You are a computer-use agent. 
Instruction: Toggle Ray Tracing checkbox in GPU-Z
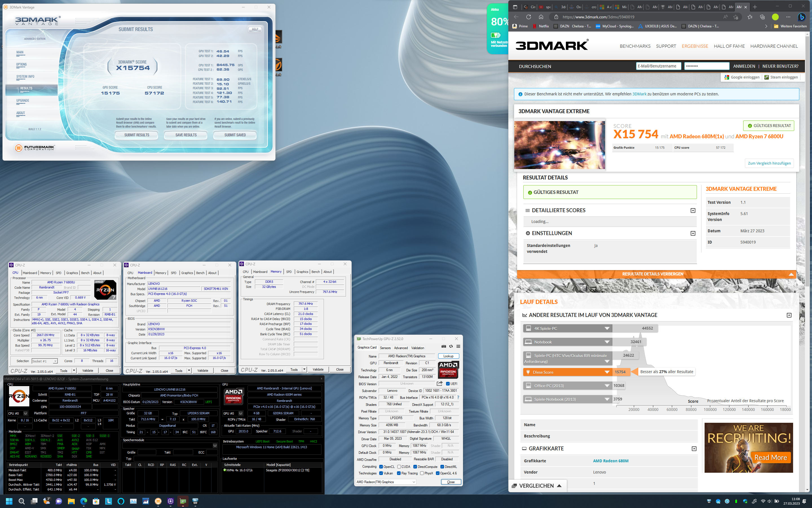399,473
